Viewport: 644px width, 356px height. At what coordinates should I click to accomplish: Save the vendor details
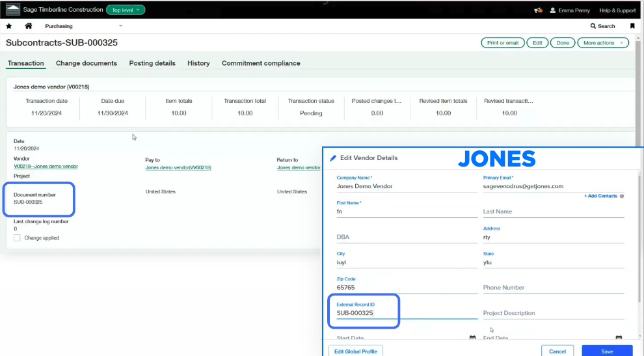tap(606, 351)
